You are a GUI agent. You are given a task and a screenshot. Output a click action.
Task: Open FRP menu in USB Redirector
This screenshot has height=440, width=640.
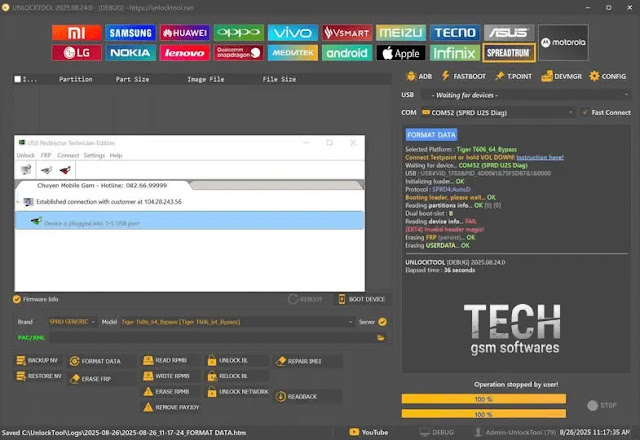coord(46,156)
